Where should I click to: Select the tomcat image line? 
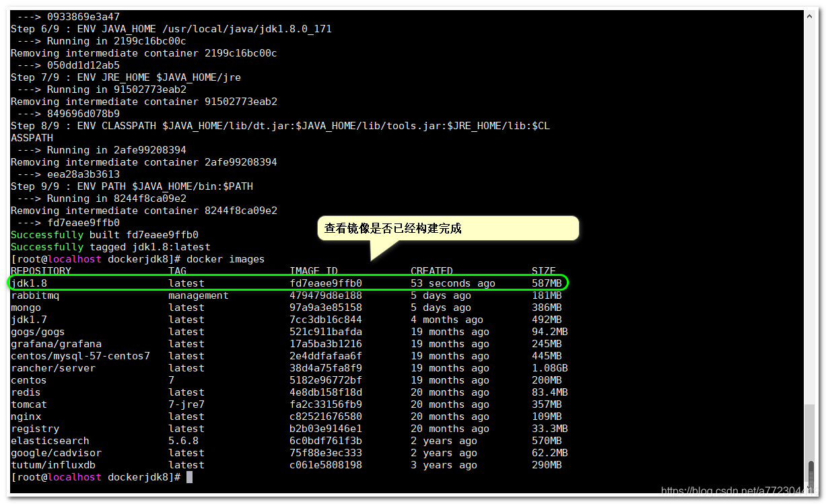[x=28, y=404]
